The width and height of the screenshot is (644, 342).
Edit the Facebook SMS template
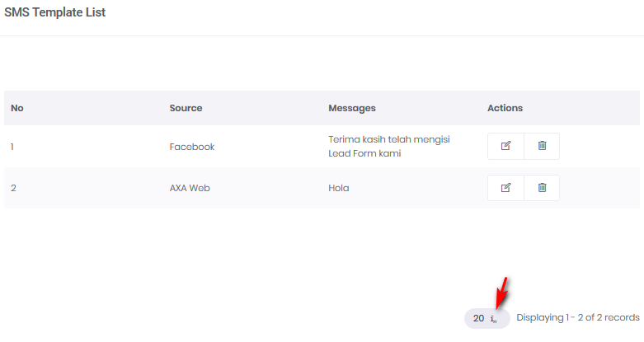pos(505,146)
